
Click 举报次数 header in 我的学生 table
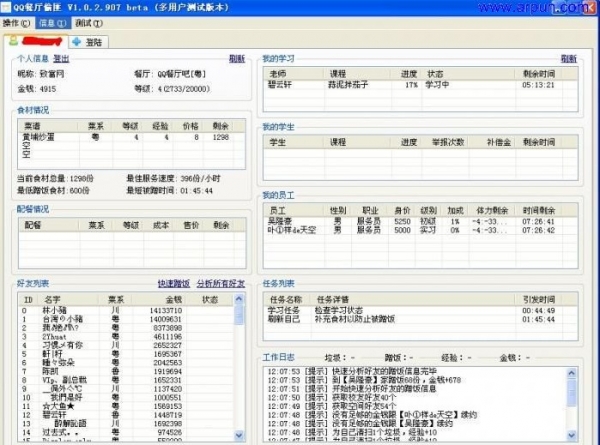coord(445,142)
